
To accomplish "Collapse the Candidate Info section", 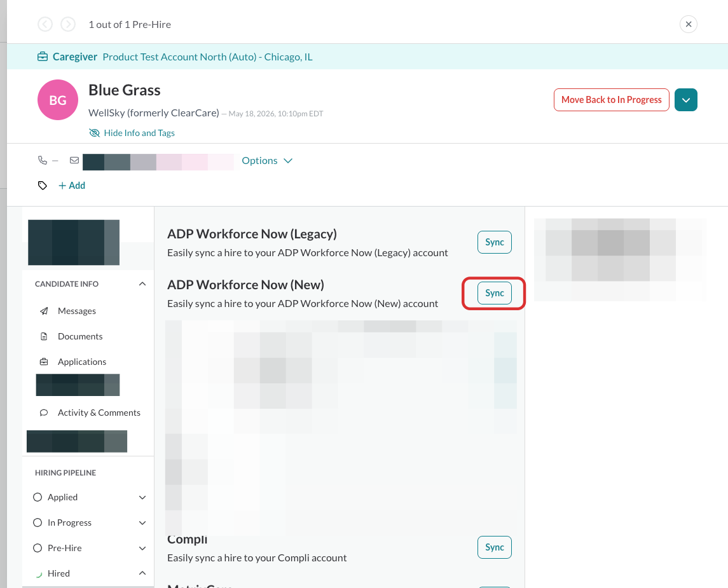I will pyautogui.click(x=142, y=284).
